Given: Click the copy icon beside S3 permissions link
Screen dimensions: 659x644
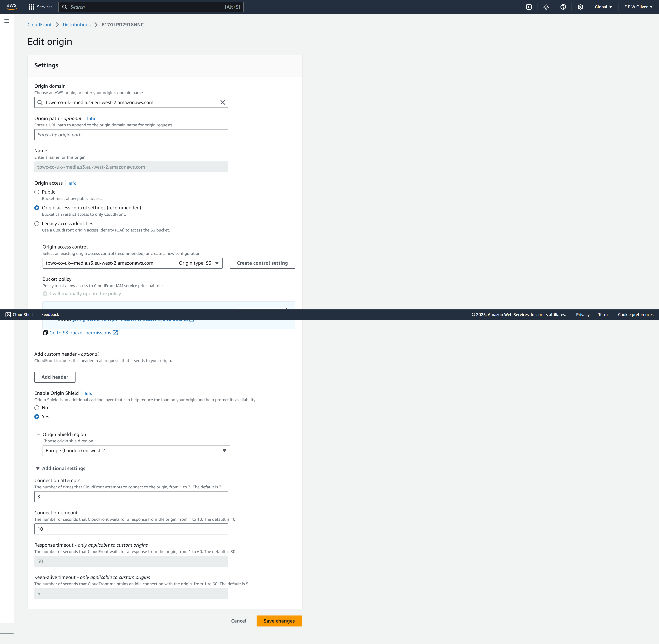Looking at the screenshot, I should pos(45,333).
